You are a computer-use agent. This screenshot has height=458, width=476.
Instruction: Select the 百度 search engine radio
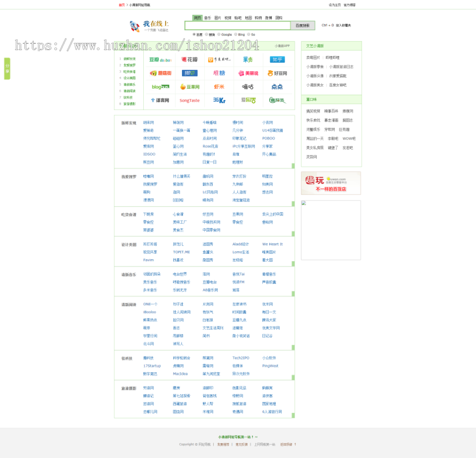click(x=194, y=34)
